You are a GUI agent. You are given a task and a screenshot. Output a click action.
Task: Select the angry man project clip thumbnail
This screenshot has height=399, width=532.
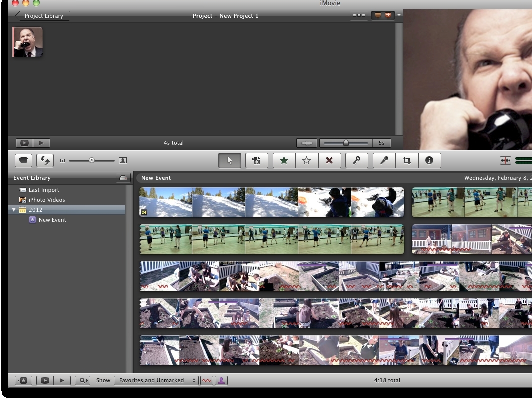click(28, 42)
